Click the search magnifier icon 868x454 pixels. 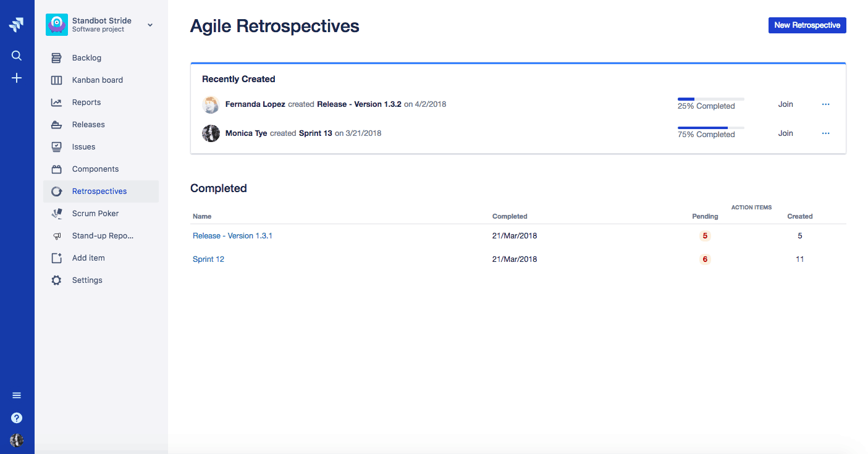pyautogui.click(x=17, y=55)
